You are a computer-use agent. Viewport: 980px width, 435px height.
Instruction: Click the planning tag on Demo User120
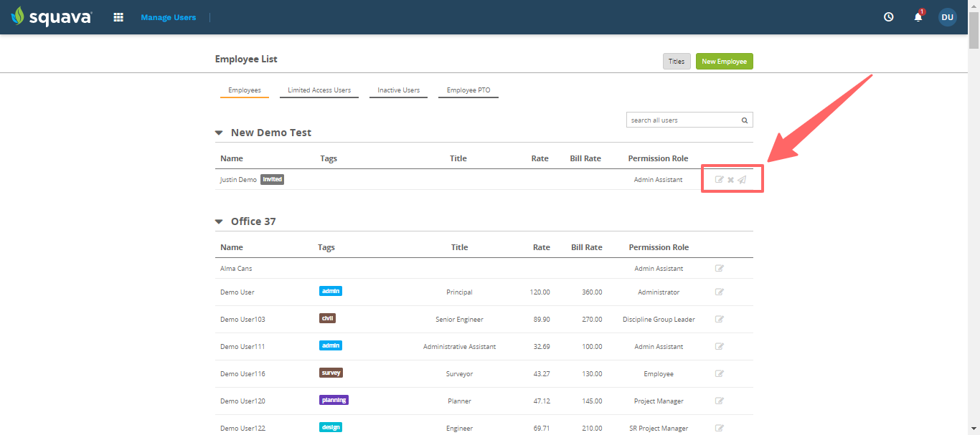pyautogui.click(x=334, y=400)
